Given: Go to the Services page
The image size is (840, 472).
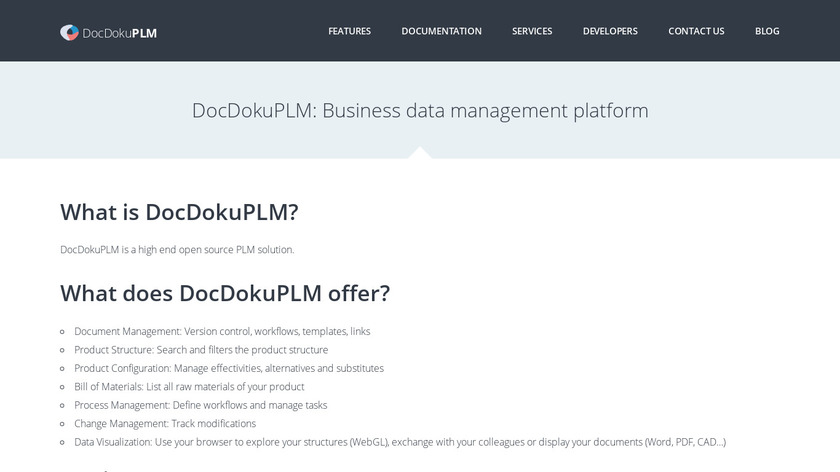Looking at the screenshot, I should click(532, 31).
